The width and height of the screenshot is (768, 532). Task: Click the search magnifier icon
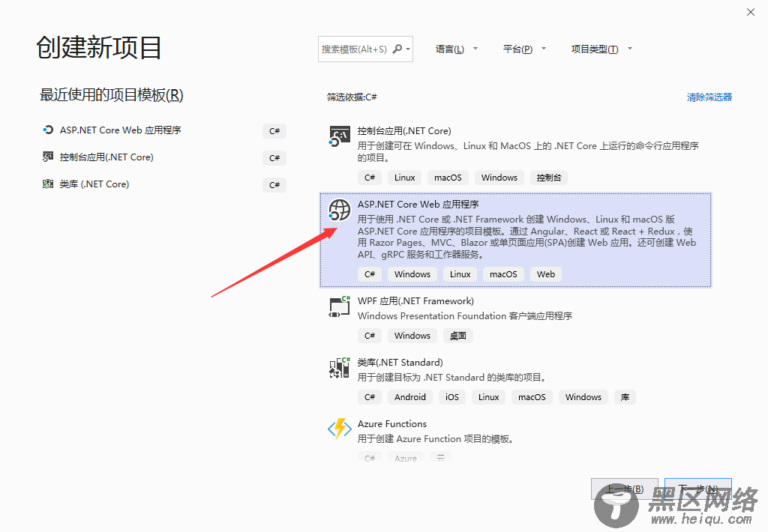(397, 49)
